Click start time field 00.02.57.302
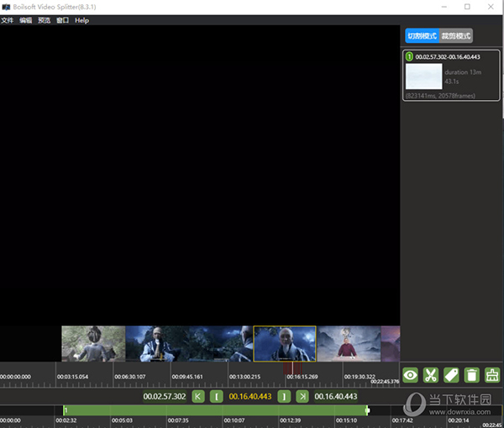 [x=165, y=396]
